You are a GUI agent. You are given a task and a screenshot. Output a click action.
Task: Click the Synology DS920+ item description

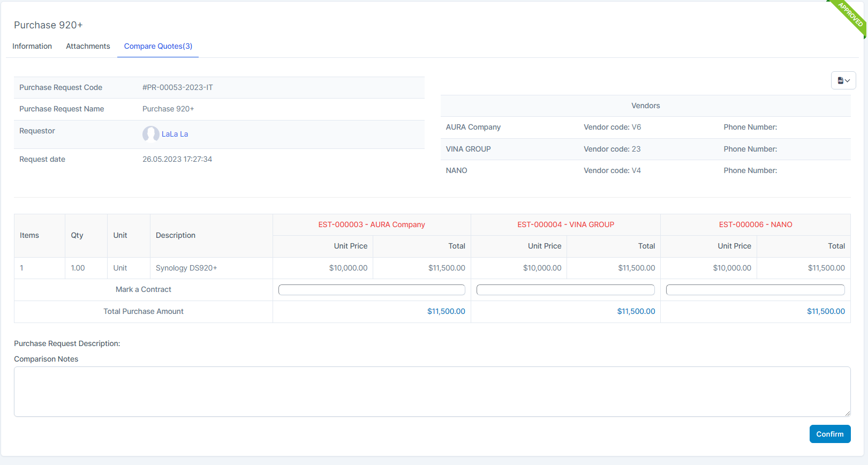click(186, 268)
